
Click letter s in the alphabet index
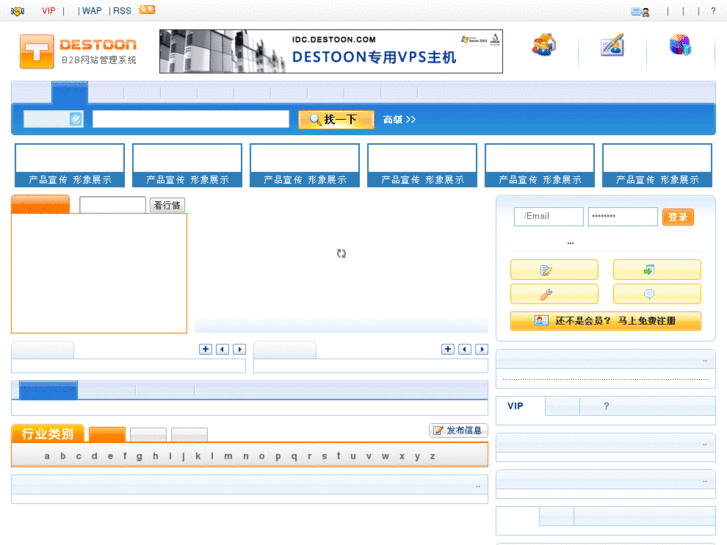pyautogui.click(x=324, y=456)
